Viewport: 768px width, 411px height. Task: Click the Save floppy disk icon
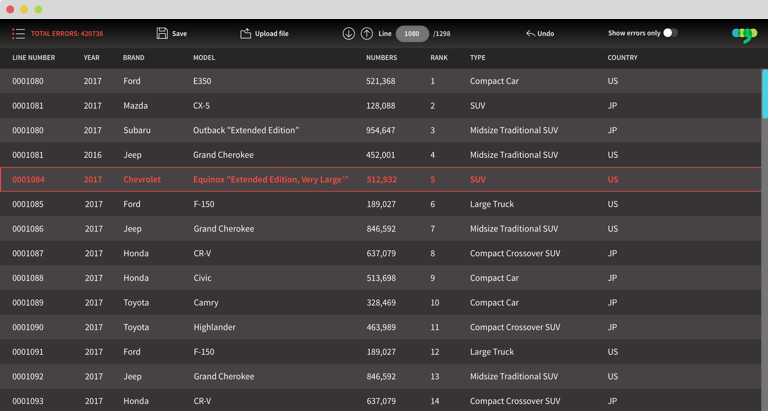point(162,33)
